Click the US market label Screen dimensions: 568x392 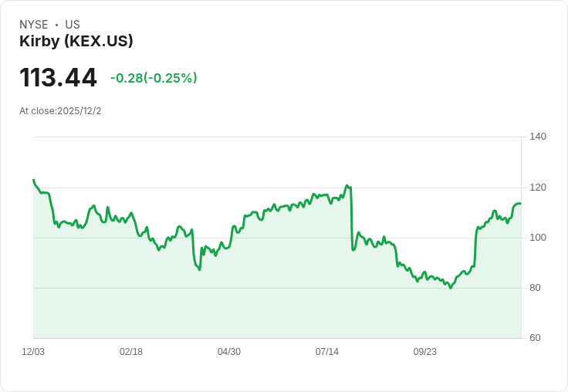73,25
